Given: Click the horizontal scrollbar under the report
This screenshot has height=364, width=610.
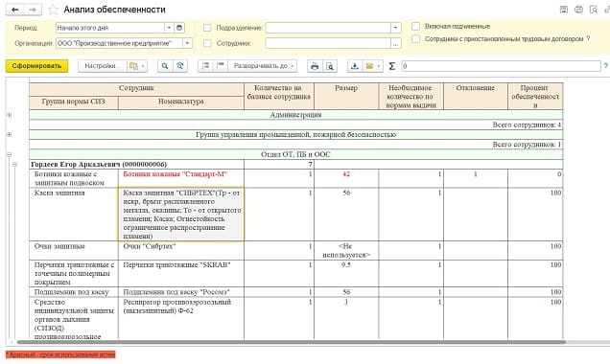Looking at the screenshot, I should pyautogui.click(x=291, y=342).
